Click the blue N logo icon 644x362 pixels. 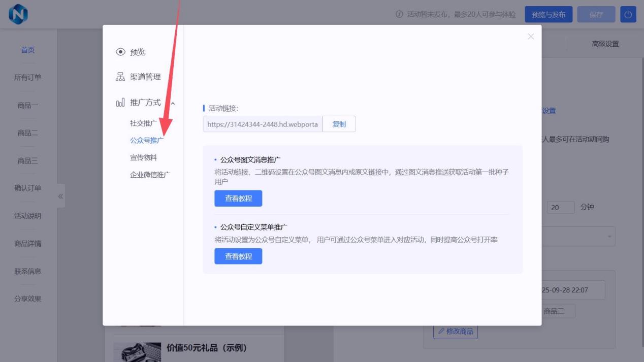click(18, 14)
